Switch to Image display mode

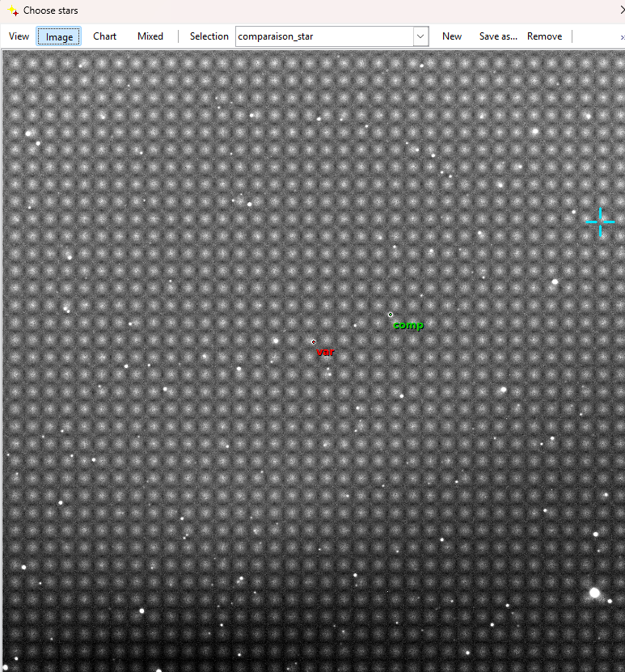pos(59,36)
